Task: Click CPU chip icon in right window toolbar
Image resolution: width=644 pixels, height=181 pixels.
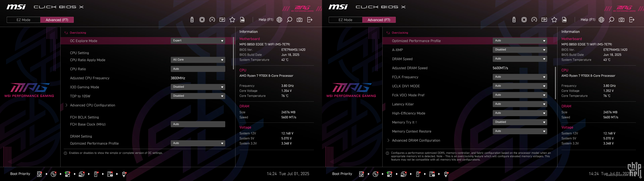Action: click(x=524, y=20)
